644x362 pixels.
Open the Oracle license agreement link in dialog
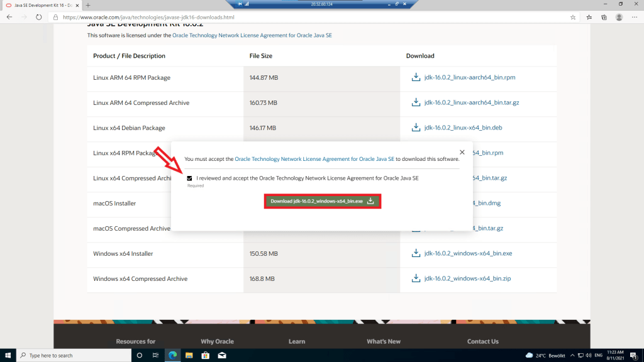click(x=314, y=160)
